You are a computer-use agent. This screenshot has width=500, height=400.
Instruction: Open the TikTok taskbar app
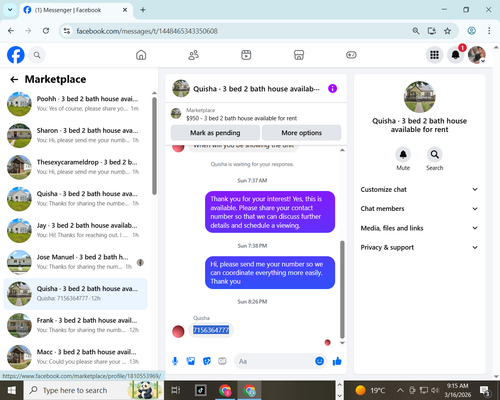pos(201,390)
